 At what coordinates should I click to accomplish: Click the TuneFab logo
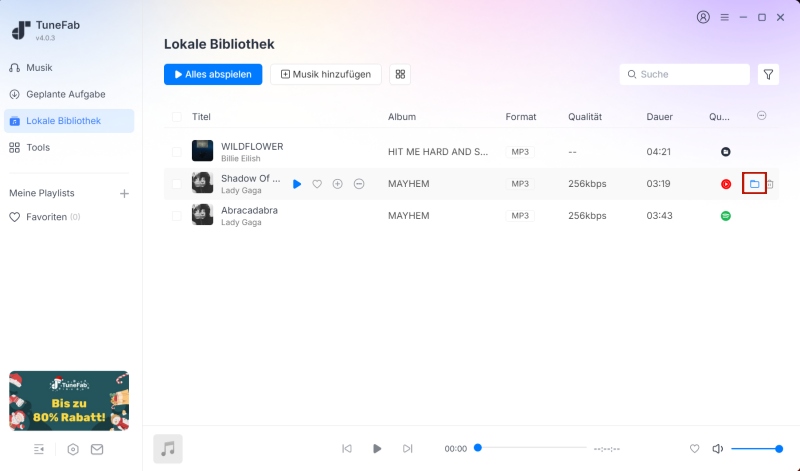[21, 30]
